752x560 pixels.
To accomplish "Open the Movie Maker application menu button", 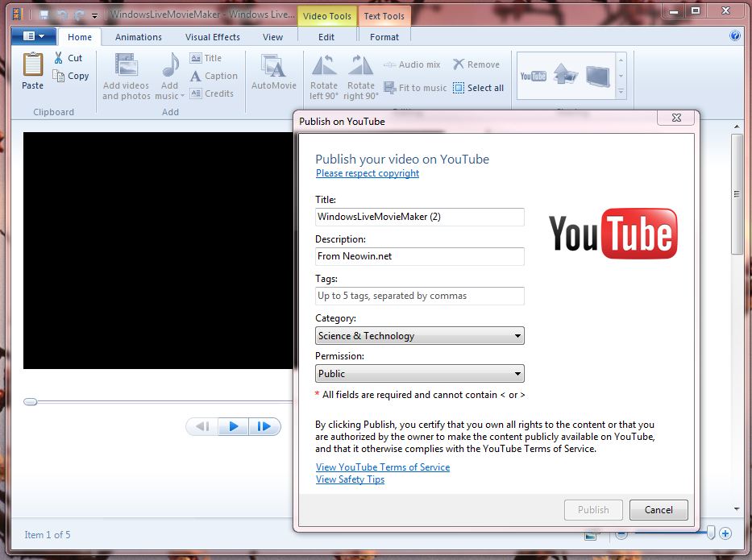I will pyautogui.click(x=34, y=36).
